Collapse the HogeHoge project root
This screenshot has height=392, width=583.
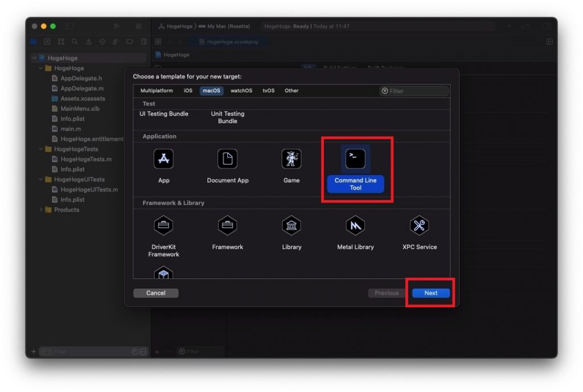(x=34, y=58)
